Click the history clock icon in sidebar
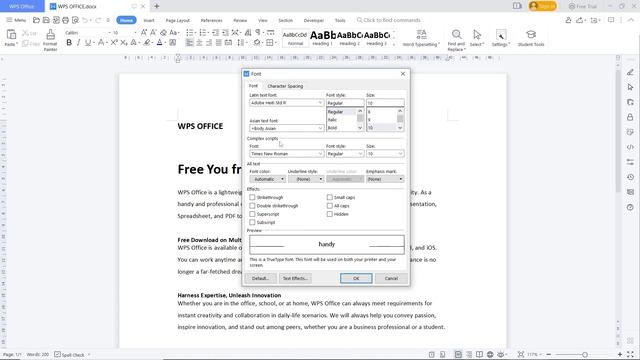 630,177
